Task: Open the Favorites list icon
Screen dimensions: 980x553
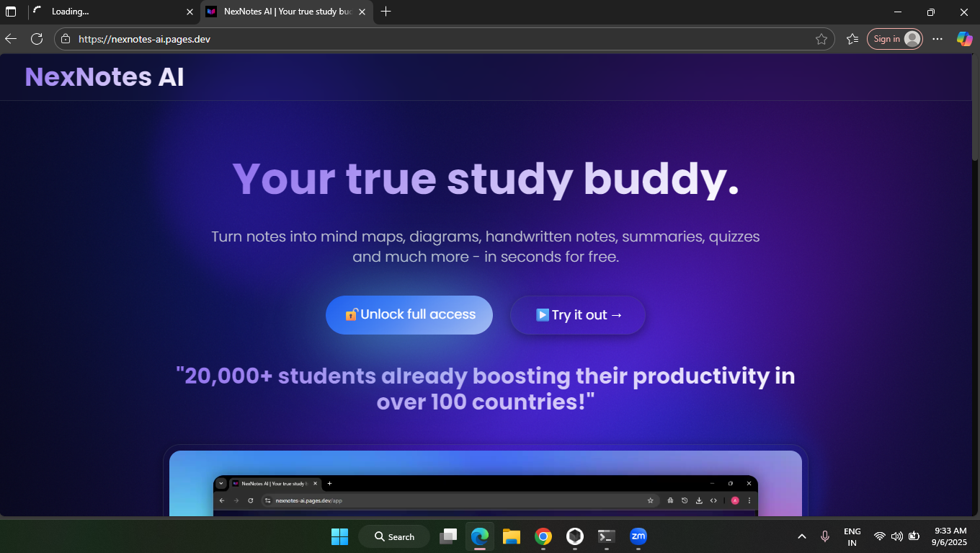Action: tap(852, 39)
